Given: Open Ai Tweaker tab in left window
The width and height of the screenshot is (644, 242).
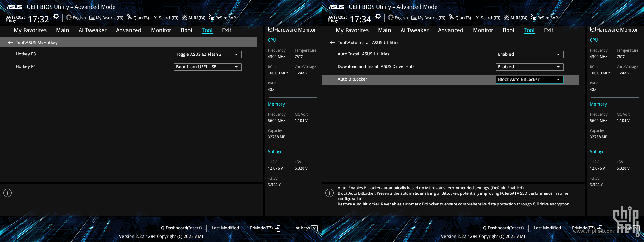Looking at the screenshot, I should click(92, 30).
